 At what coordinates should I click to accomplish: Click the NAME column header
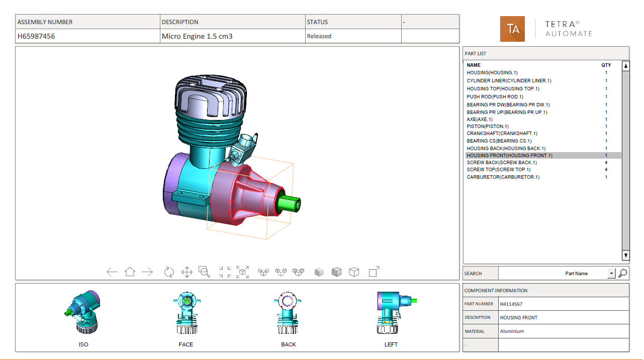point(474,65)
